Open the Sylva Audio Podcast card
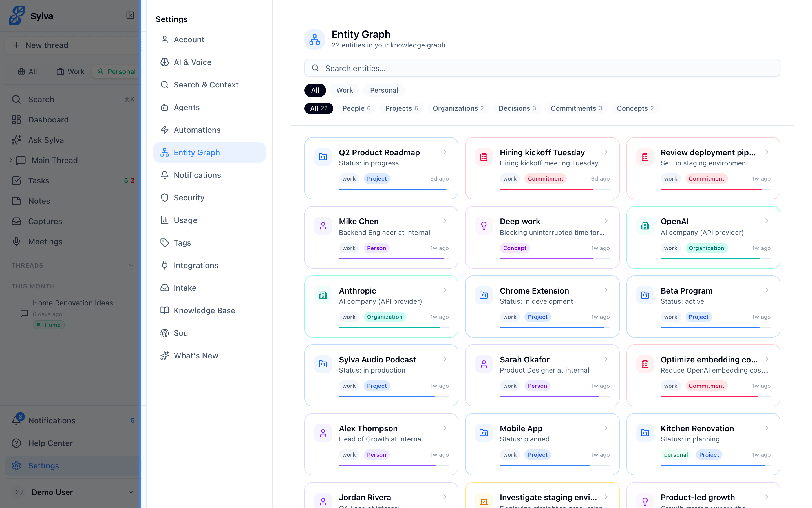The image size is (812, 508). [x=381, y=375]
